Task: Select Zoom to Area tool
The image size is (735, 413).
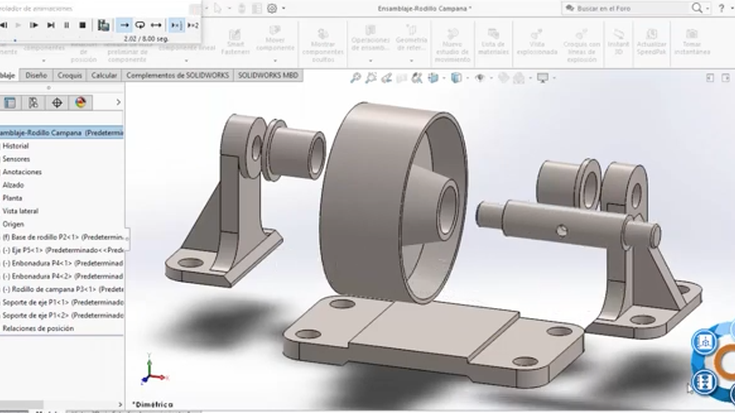Action: coord(371,78)
